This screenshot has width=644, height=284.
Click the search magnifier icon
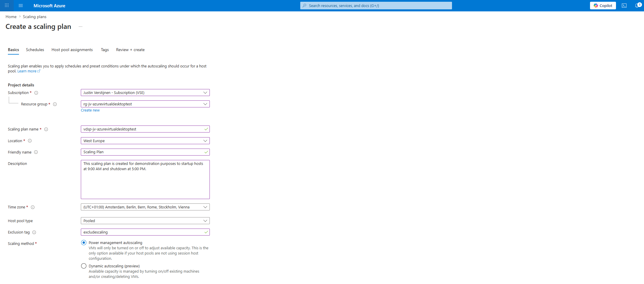305,6
